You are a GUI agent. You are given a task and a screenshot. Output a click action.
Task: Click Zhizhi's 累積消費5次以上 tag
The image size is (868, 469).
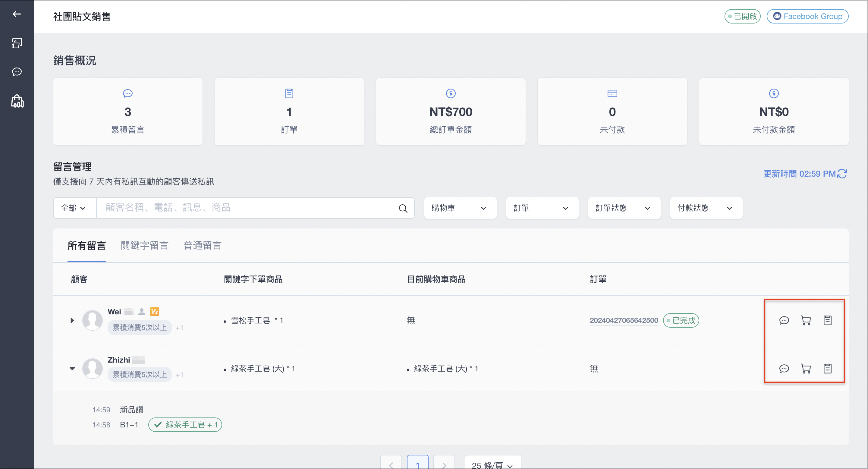tap(140, 375)
